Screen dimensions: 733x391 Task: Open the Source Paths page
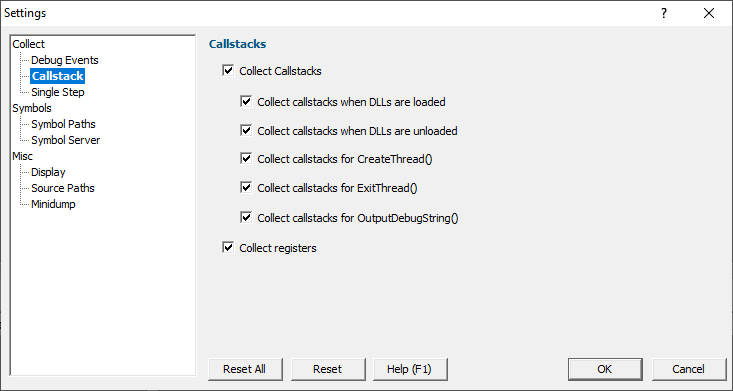[x=63, y=188]
